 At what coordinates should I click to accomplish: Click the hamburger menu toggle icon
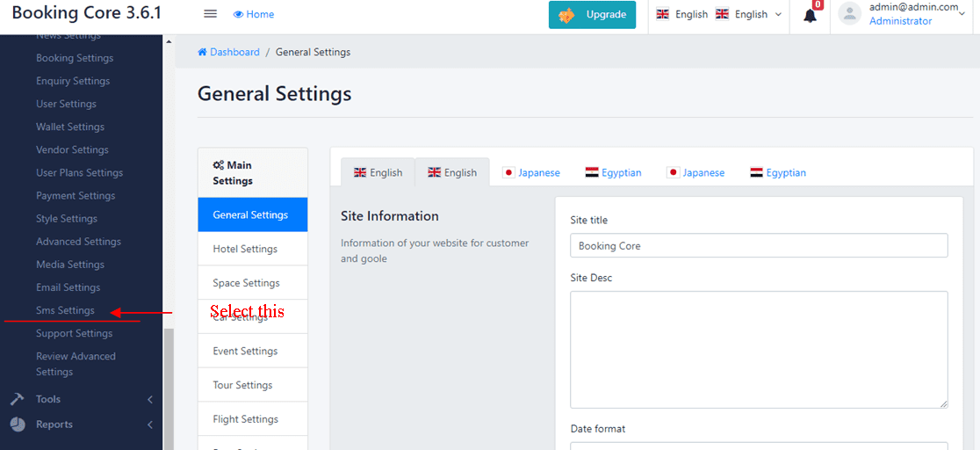coord(210,14)
